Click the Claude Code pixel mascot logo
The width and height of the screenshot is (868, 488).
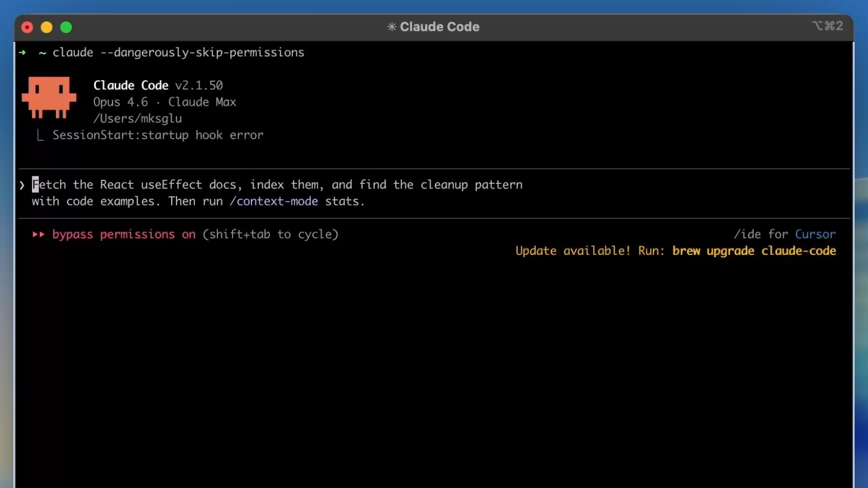pyautogui.click(x=49, y=97)
